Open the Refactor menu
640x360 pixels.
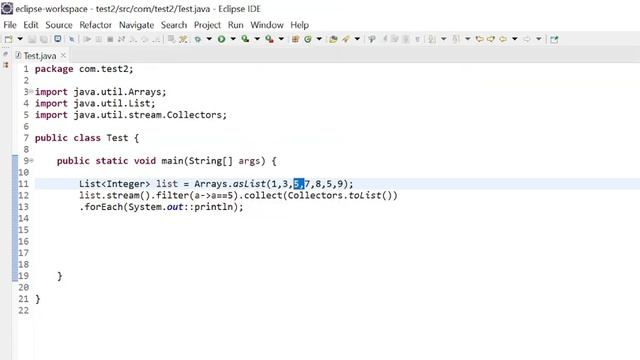click(x=96, y=25)
